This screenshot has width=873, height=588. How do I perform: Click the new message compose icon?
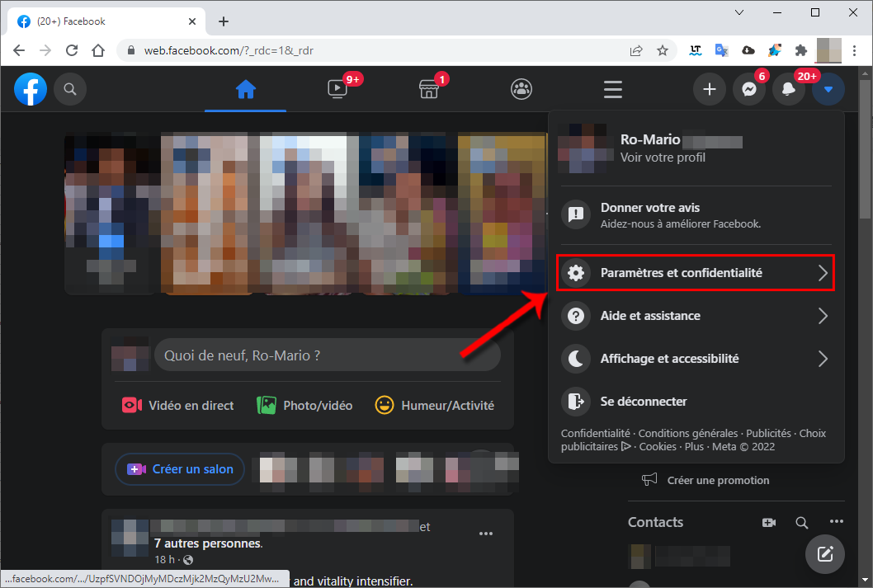pyautogui.click(x=824, y=554)
